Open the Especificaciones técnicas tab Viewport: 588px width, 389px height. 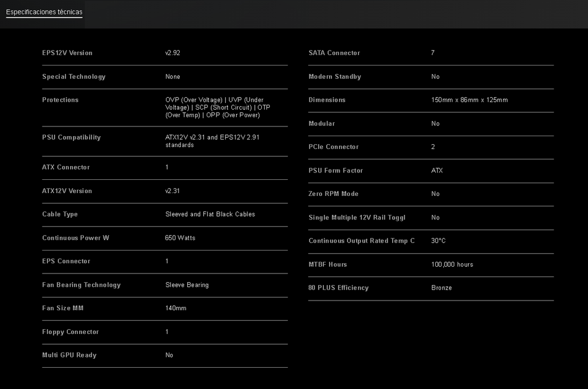[44, 12]
